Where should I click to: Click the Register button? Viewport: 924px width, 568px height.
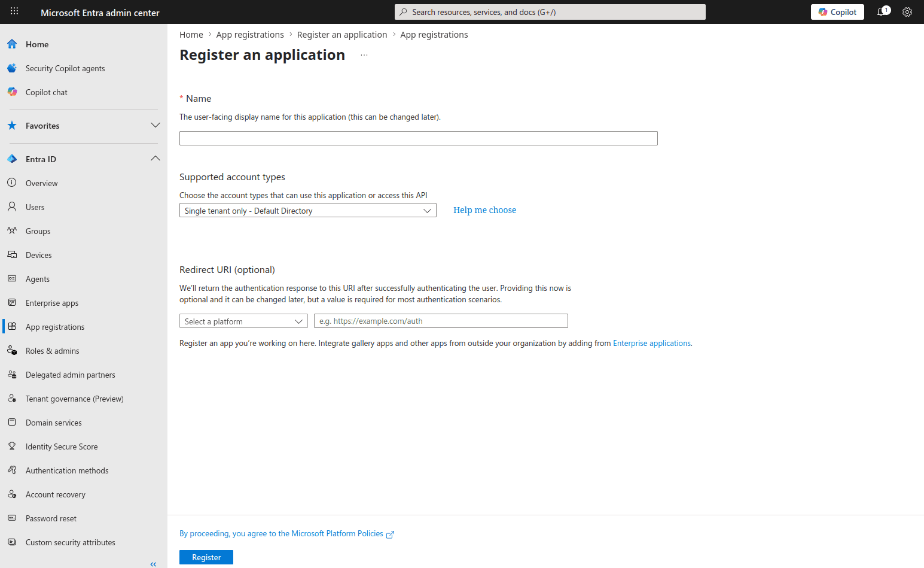(x=206, y=557)
